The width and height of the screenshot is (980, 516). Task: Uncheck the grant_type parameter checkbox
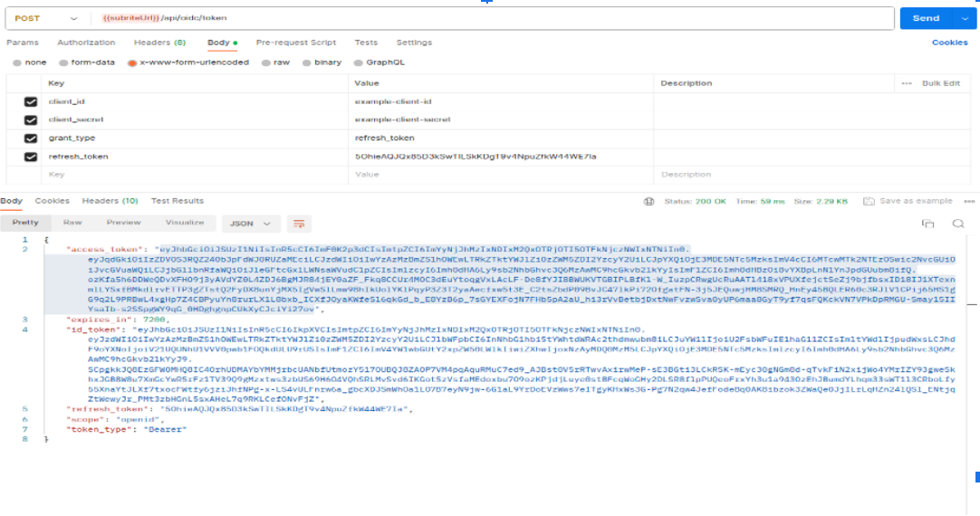[x=31, y=139]
